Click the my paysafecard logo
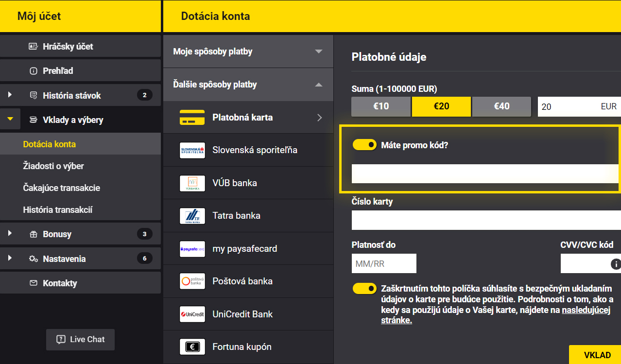The width and height of the screenshot is (621, 364). click(192, 248)
